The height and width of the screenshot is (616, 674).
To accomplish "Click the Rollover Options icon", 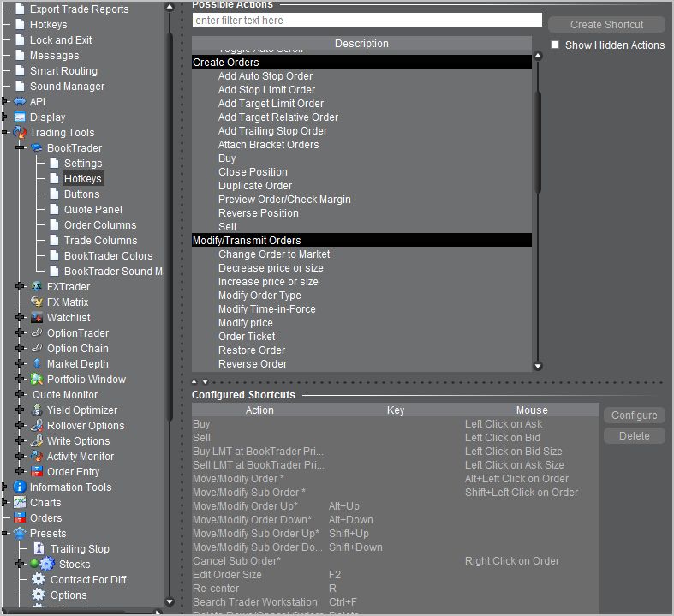I will 37,425.
